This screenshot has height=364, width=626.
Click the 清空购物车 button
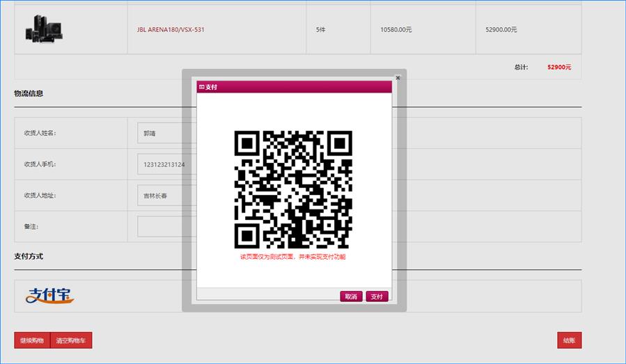[71, 340]
